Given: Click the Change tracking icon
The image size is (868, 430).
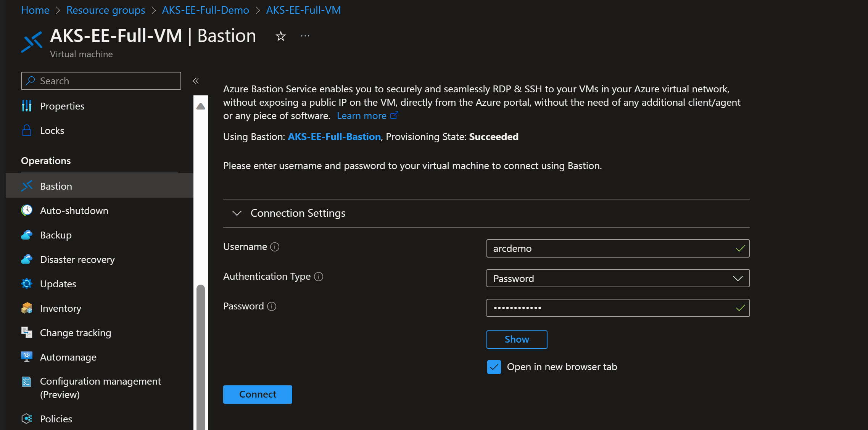Looking at the screenshot, I should (x=27, y=332).
